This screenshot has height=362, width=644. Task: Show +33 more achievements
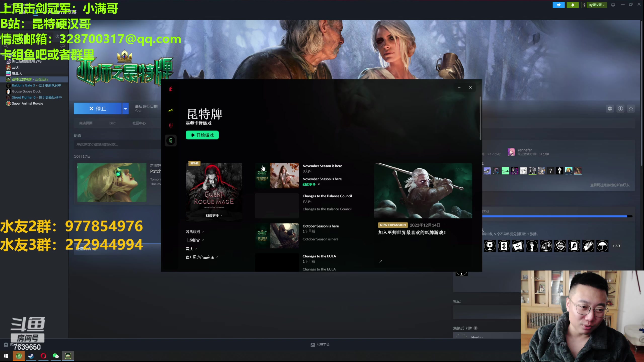click(x=616, y=246)
